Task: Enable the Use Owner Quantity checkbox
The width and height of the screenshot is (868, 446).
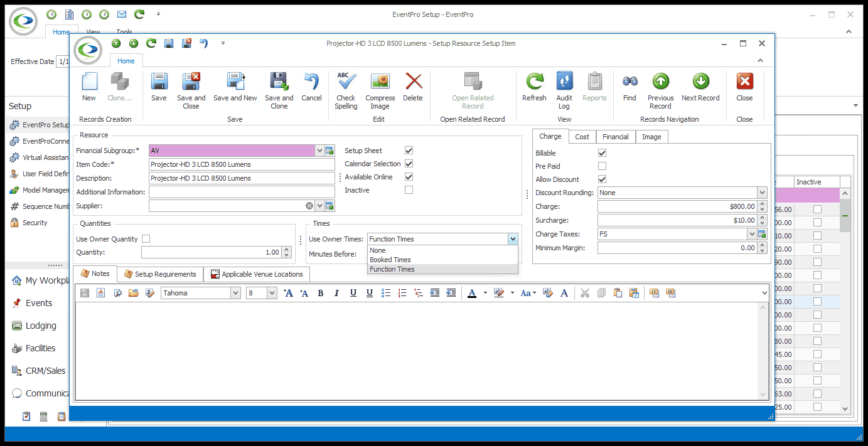Action: click(146, 239)
